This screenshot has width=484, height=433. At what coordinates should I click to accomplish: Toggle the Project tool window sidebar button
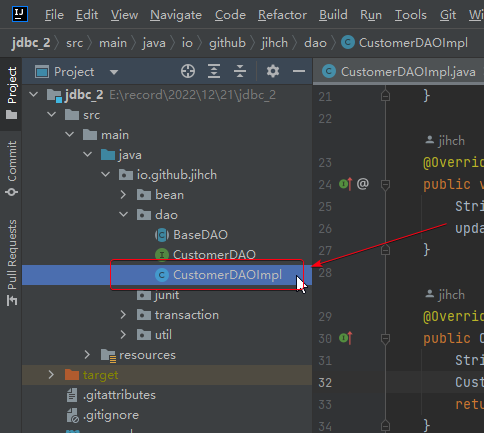[x=12, y=93]
